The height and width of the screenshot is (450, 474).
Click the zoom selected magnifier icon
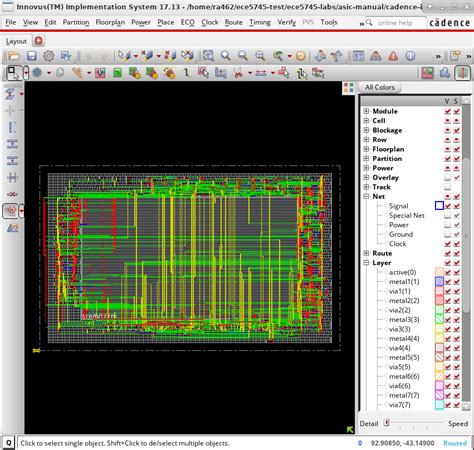pyautogui.click(x=260, y=56)
